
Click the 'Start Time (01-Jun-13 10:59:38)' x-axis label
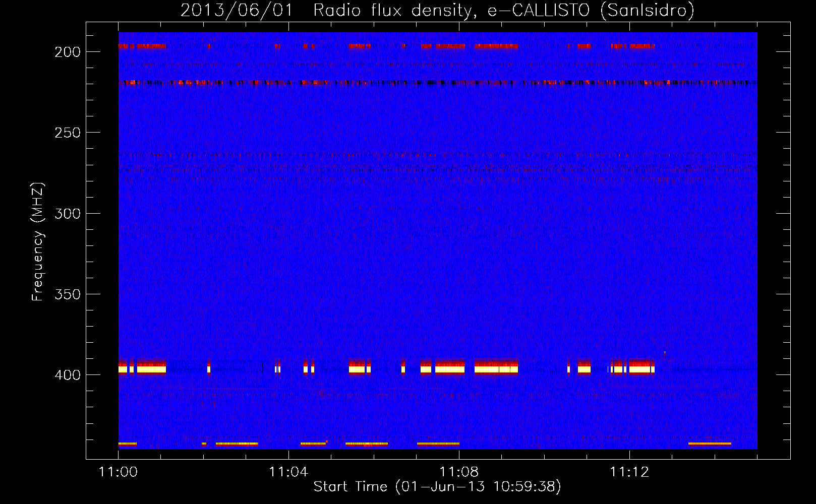(x=437, y=487)
